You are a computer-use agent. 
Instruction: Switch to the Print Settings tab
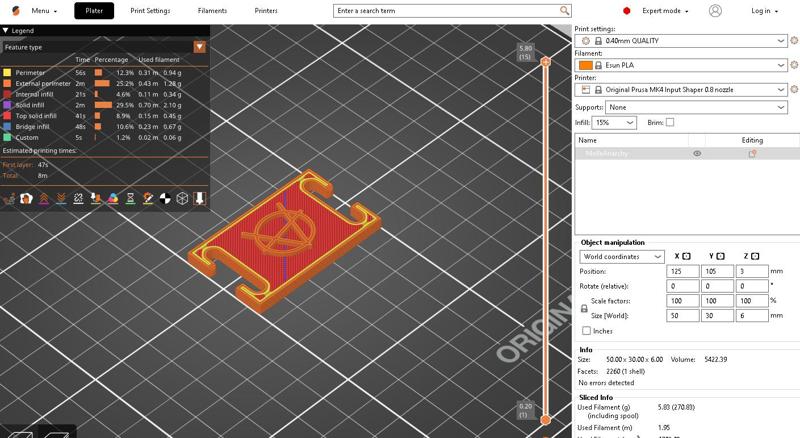pyautogui.click(x=150, y=11)
